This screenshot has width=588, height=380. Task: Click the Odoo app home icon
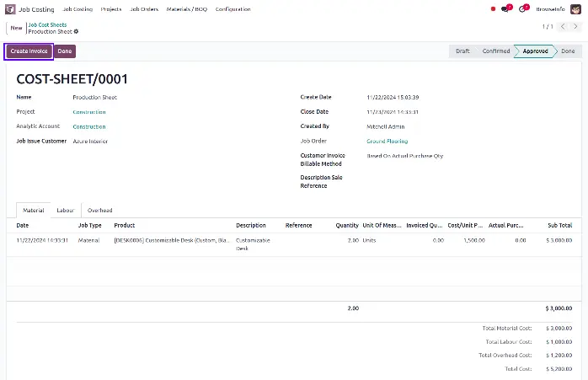coord(10,9)
